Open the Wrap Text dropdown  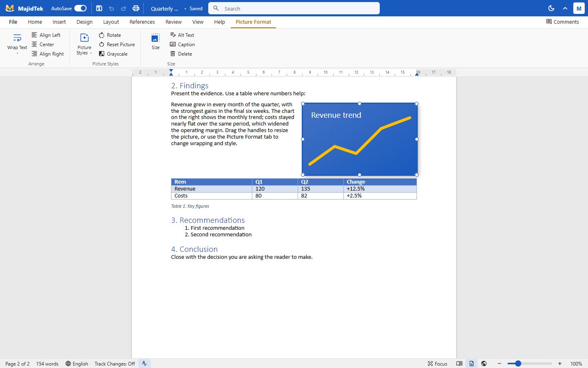pos(17,44)
